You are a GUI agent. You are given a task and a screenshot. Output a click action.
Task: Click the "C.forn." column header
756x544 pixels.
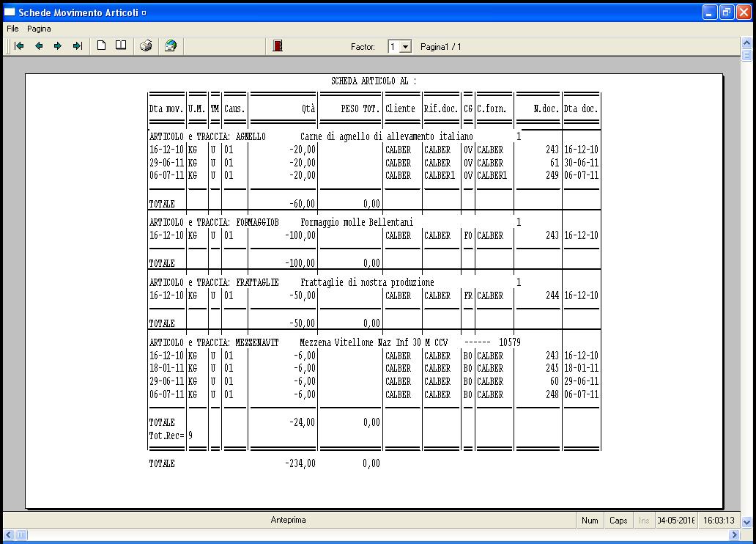(492, 109)
